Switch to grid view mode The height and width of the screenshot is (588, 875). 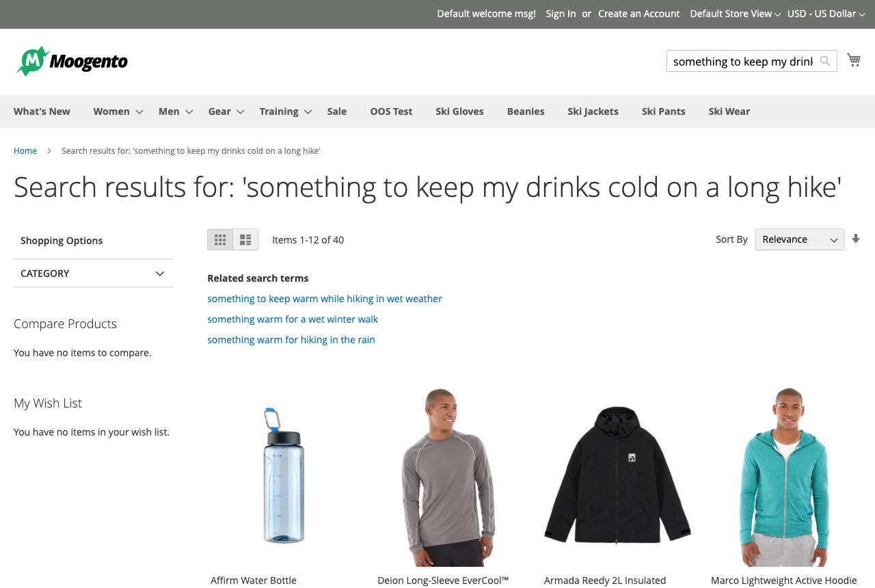coord(220,240)
